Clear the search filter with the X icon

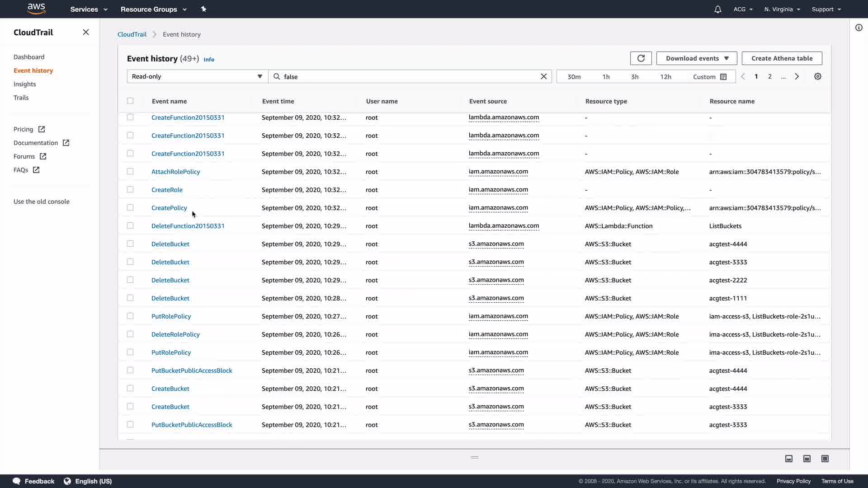coord(543,77)
